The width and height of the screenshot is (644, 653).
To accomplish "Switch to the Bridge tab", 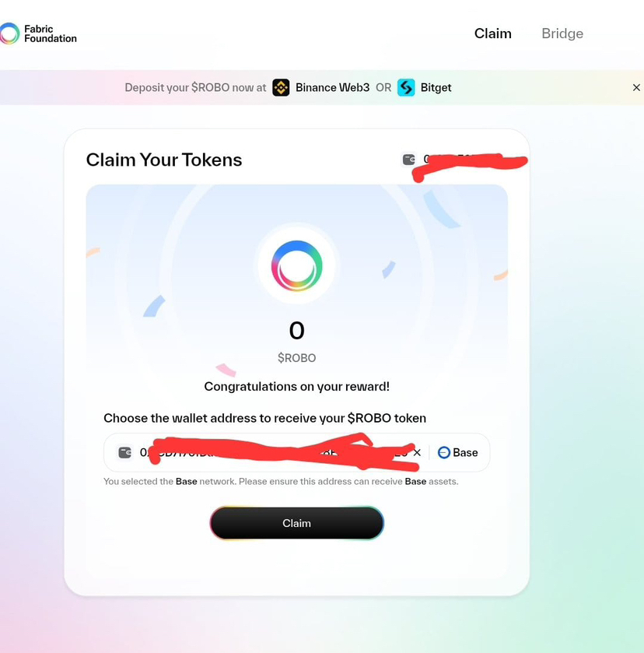I will [562, 33].
